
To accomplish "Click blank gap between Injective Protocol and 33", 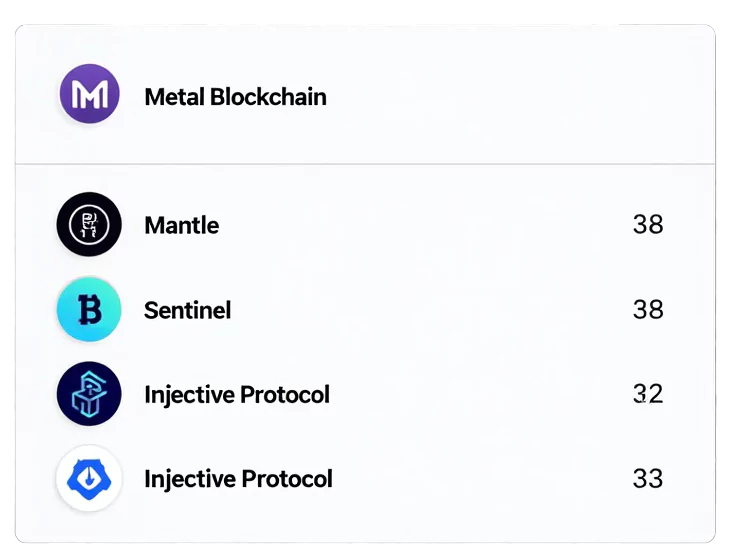I will 480,479.
